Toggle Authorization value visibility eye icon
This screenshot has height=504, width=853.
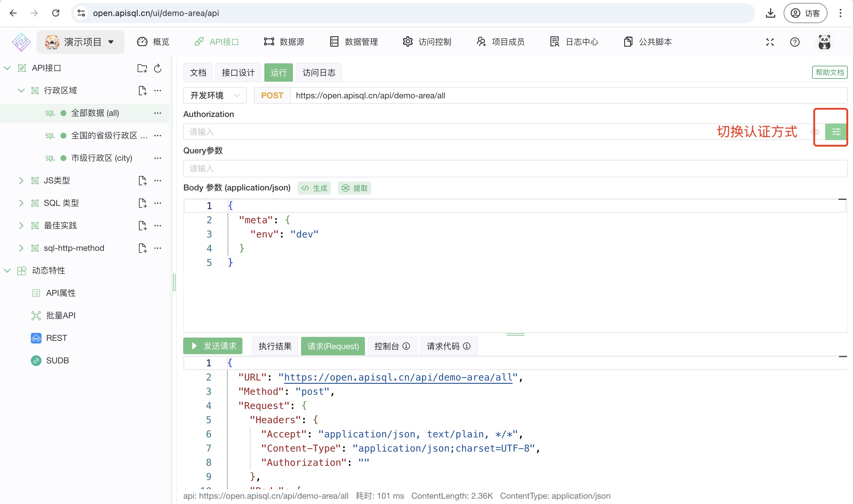tap(815, 132)
